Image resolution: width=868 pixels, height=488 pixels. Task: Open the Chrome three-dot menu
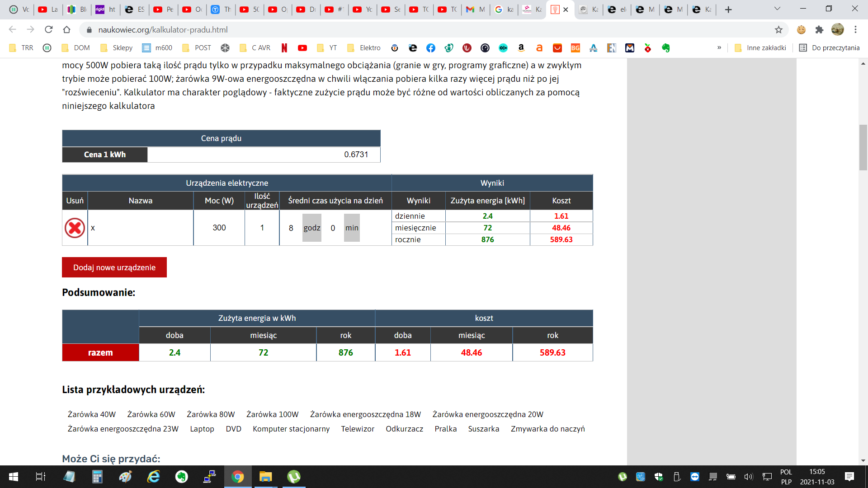[855, 30]
